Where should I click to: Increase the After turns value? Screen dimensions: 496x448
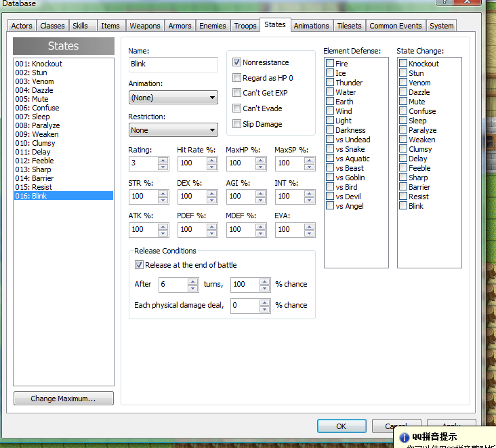point(192,281)
